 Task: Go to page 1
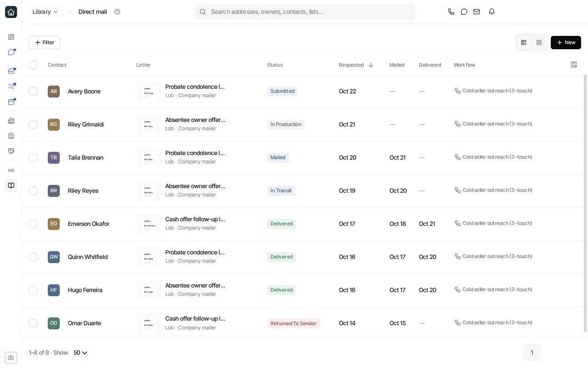[x=532, y=353]
